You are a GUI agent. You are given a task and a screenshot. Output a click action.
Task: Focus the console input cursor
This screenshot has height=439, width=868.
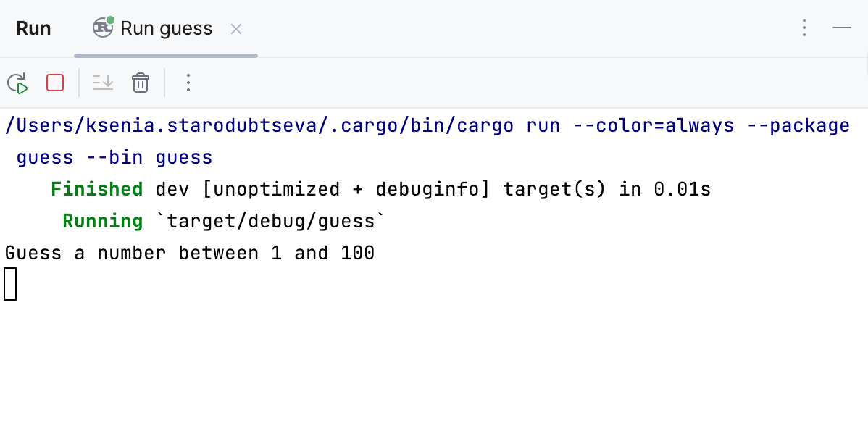pos(10,283)
